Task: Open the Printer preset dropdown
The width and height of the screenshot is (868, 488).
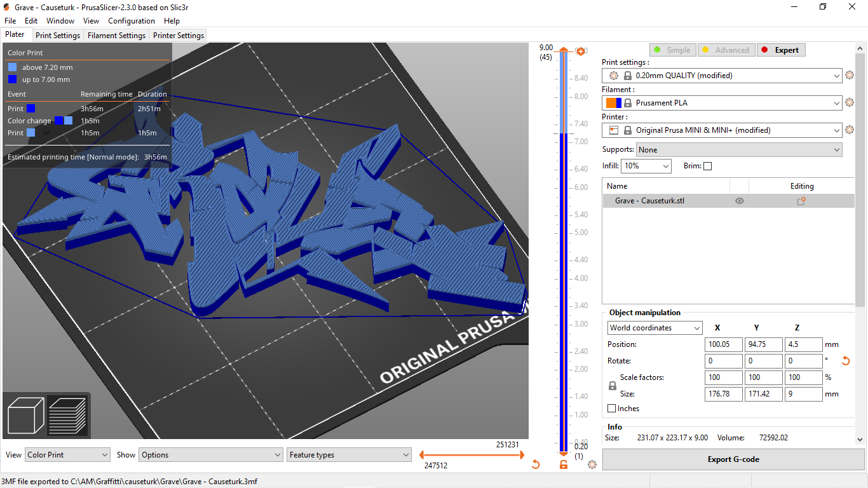Action: tap(722, 130)
